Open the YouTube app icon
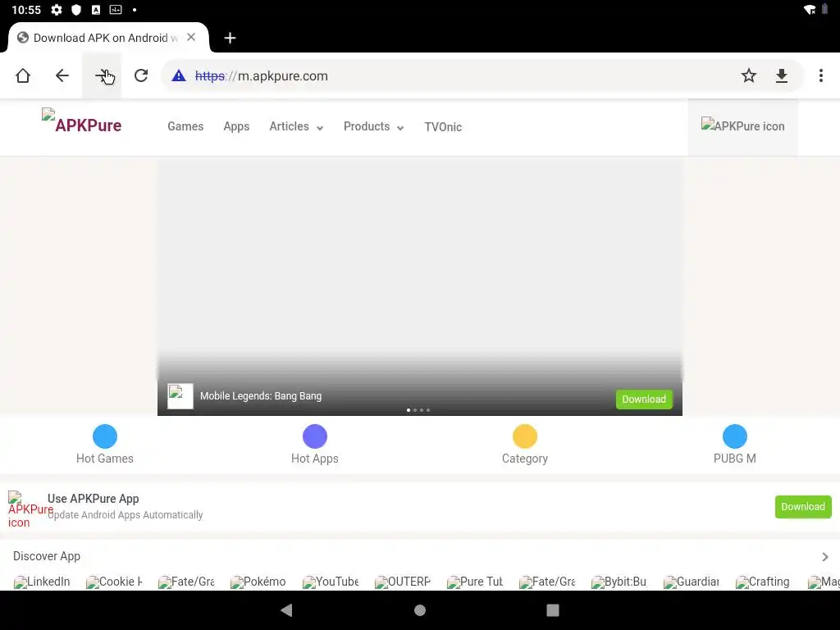This screenshot has width=840, height=630. click(x=331, y=582)
